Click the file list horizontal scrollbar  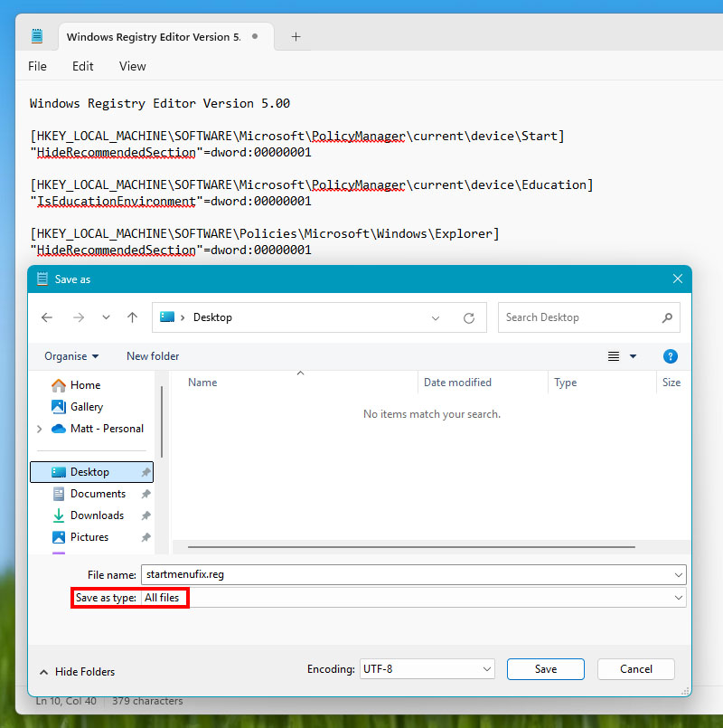(411, 547)
